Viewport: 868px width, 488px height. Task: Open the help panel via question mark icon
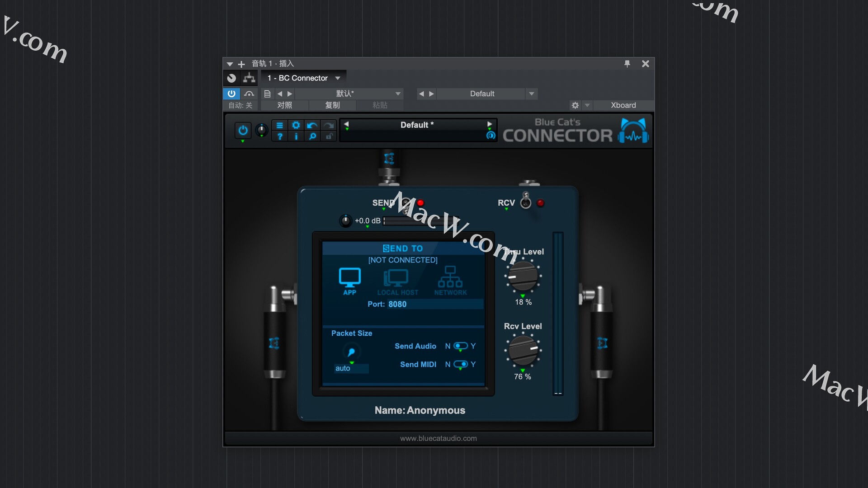(280, 137)
